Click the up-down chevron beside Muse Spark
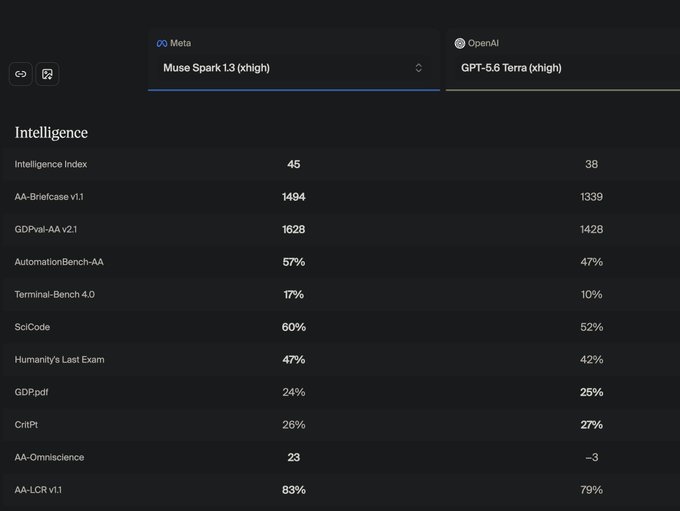 pyautogui.click(x=418, y=68)
